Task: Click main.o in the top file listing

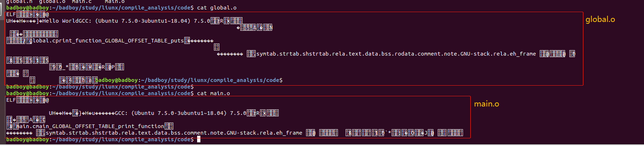Action: (115, 1)
